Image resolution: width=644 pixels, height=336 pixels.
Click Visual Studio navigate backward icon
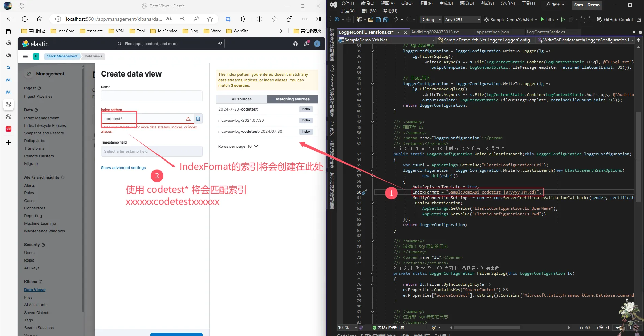pyautogui.click(x=337, y=20)
